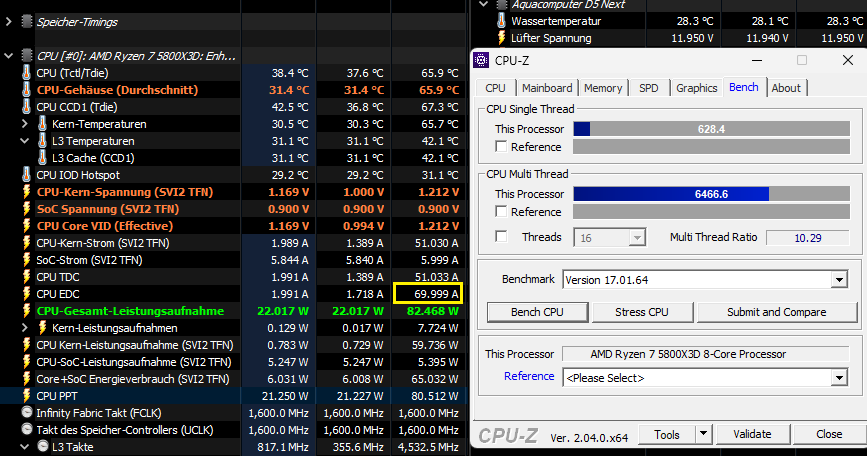Click the Multi Thread score bar 6466.6
Screen dimensions: 867x456
pos(711,194)
